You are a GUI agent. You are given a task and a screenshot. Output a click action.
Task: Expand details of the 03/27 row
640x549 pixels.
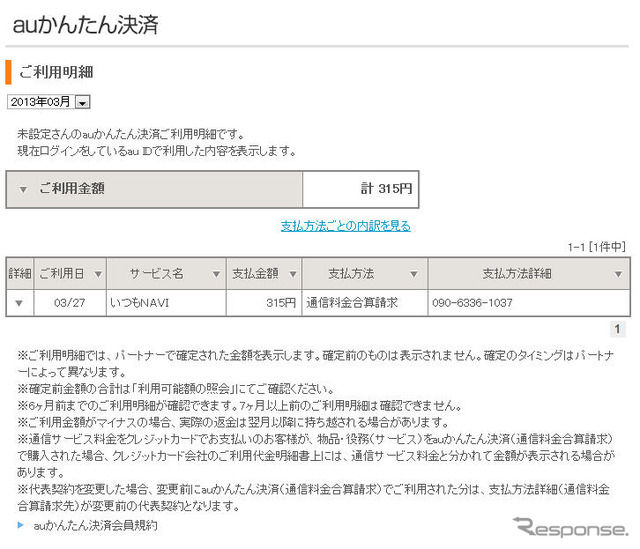point(19,303)
